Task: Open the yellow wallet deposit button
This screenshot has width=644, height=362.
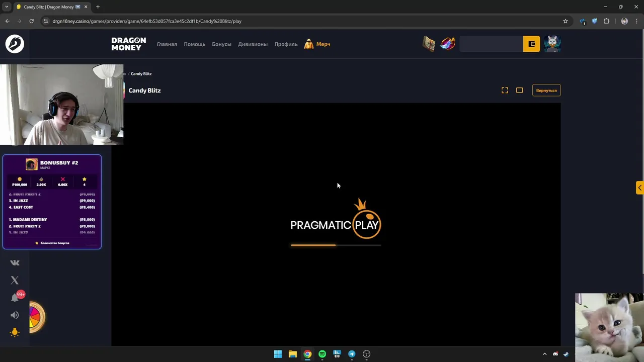Action: pyautogui.click(x=531, y=44)
